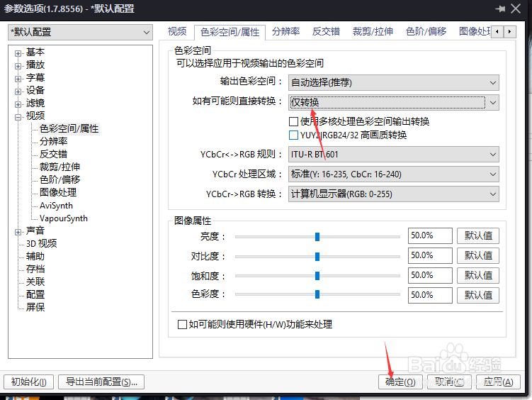This screenshot has width=532, height=400.
Task: Select VapourSynth in the tree
Action: [64, 218]
